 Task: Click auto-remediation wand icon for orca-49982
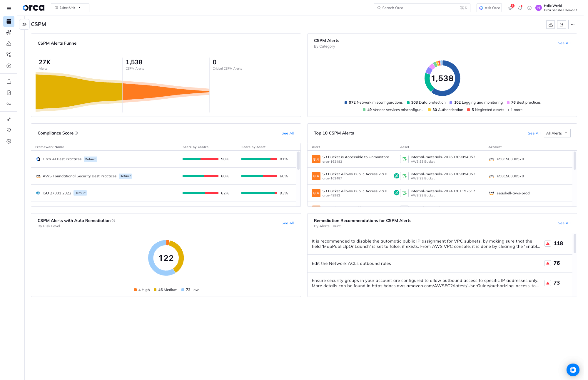click(396, 193)
